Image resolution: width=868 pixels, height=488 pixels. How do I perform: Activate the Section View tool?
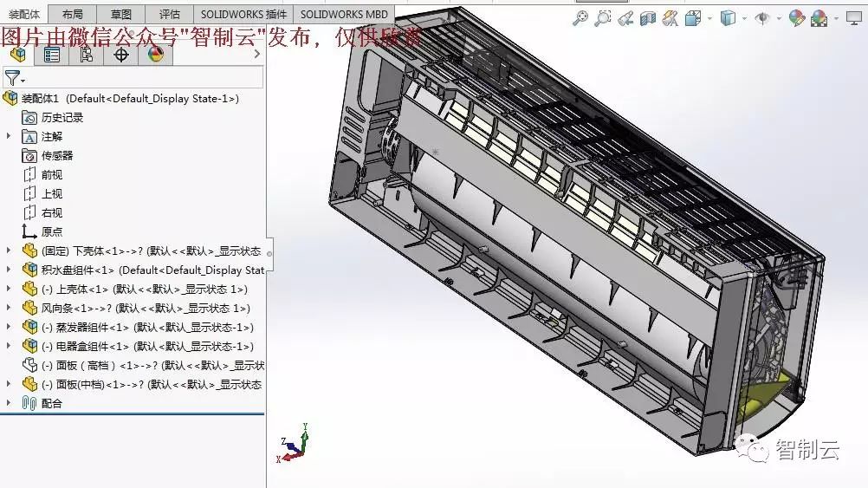click(x=647, y=19)
